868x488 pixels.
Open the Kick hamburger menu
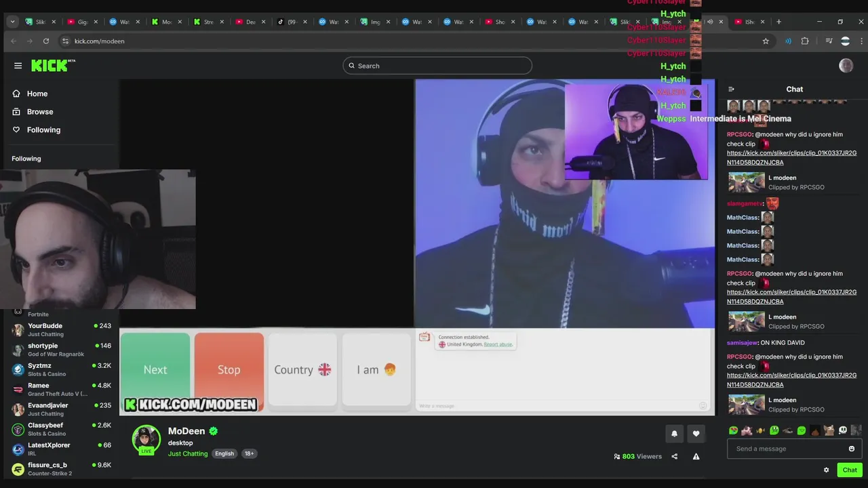(18, 66)
